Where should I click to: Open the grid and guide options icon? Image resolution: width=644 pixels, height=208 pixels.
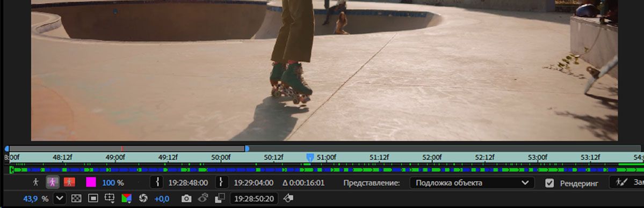click(x=110, y=198)
